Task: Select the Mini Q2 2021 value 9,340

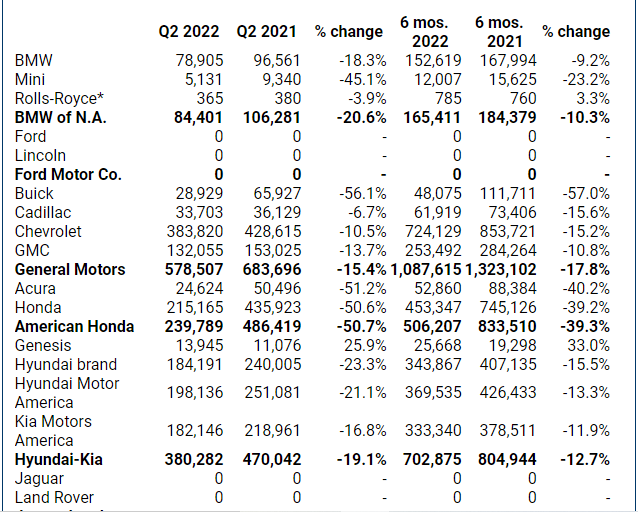Action: tap(279, 79)
